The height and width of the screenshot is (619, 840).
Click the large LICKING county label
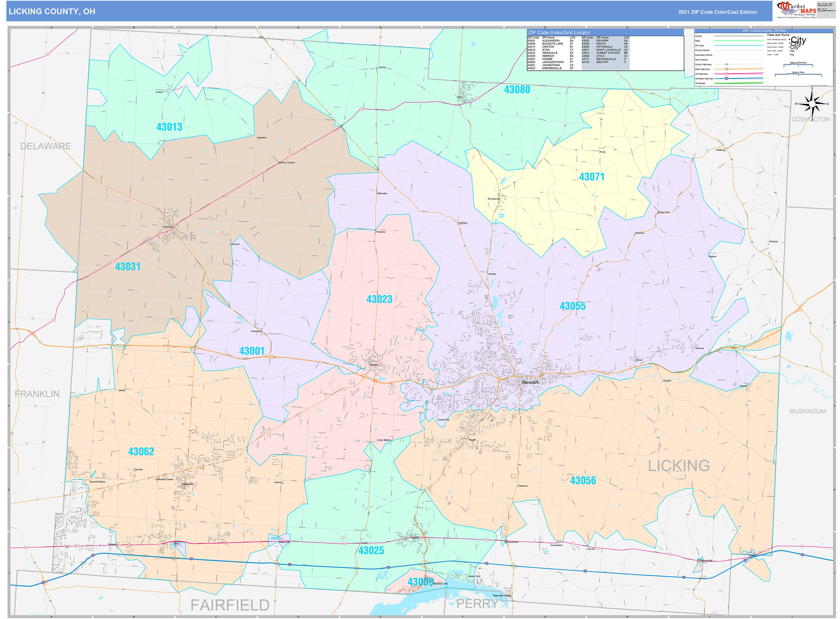point(679,466)
